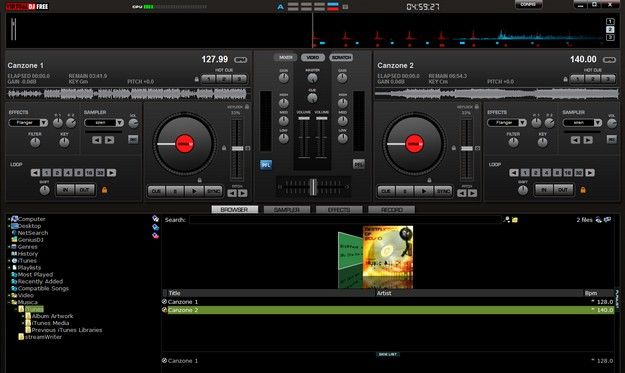Collapse the Musica folder in the tree

9,302
